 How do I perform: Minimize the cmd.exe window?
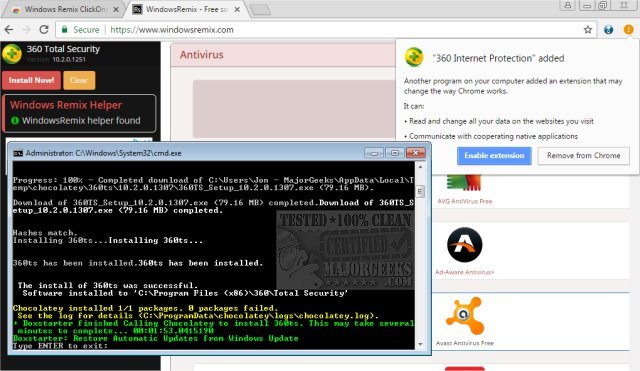point(374,153)
